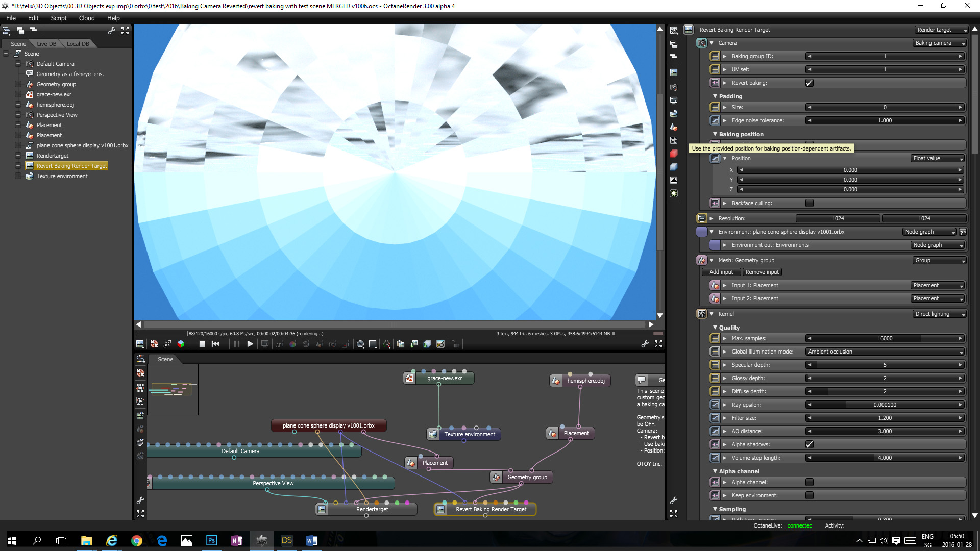This screenshot has width=980, height=551.
Task: Click the clay mode colored cube icon
Action: [x=181, y=344]
